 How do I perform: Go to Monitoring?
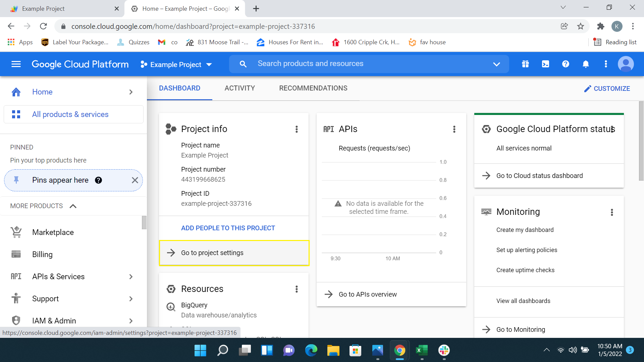(549, 329)
